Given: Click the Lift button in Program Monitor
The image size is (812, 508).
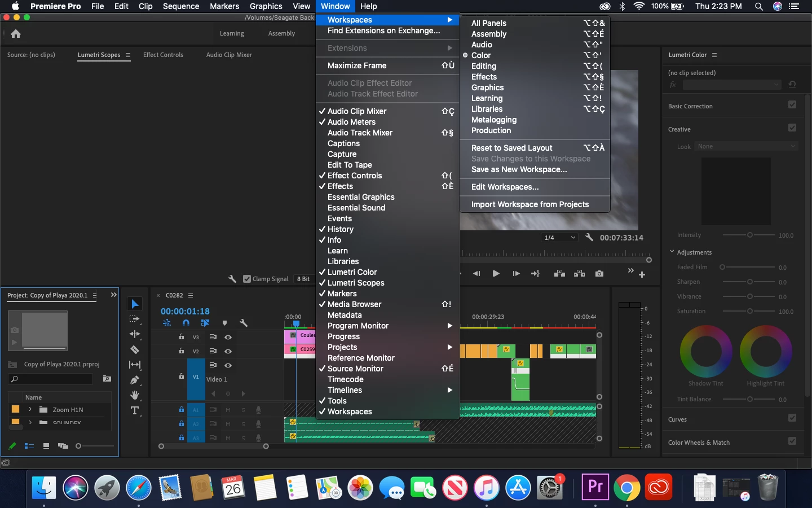Looking at the screenshot, I should [x=559, y=273].
